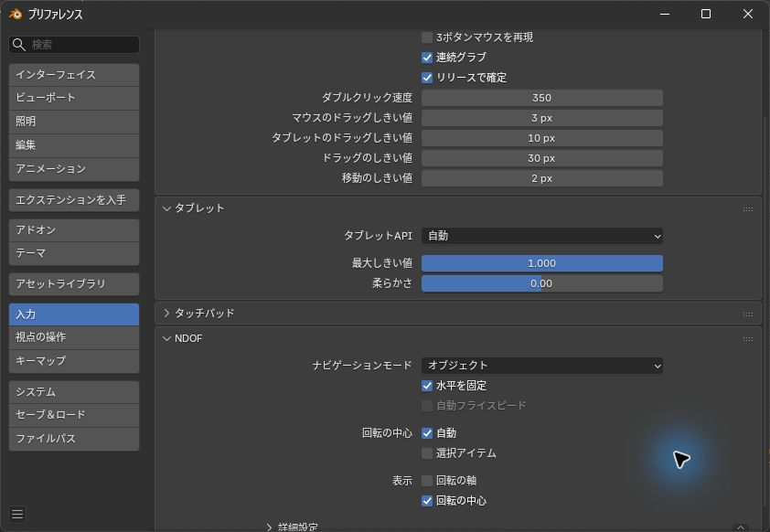Click 柔らかさ slider

(x=541, y=283)
